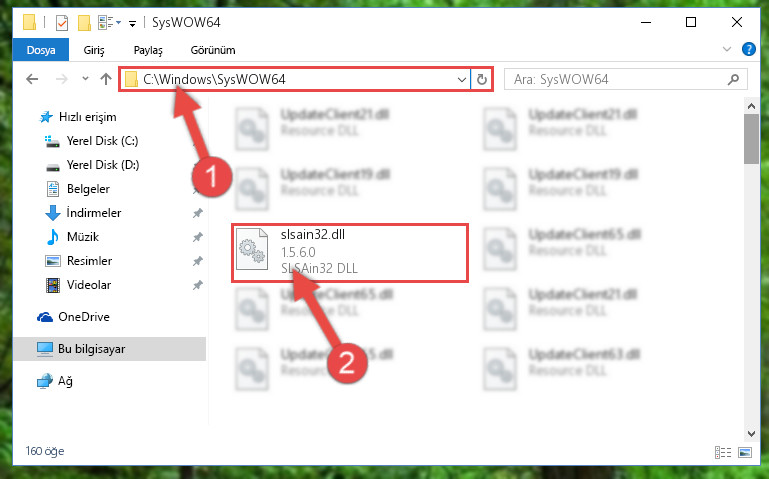Open recent locations dropdown arrow
This screenshot has height=479, width=769.
(85, 78)
